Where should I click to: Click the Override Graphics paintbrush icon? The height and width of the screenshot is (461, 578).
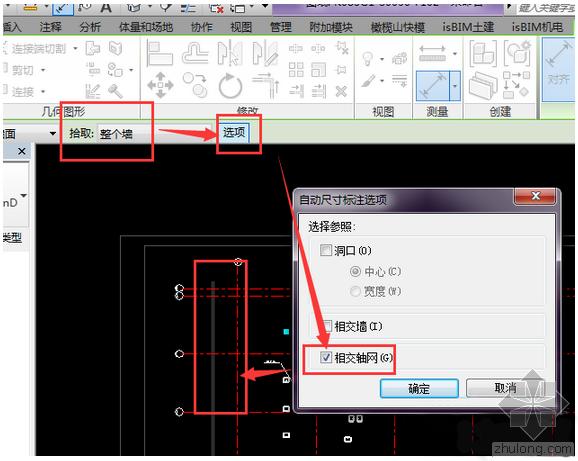click(x=368, y=81)
